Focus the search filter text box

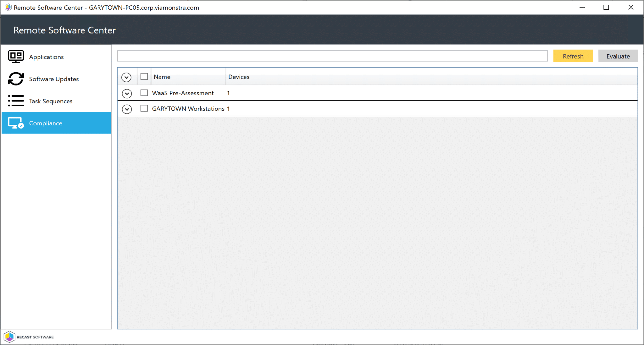332,56
